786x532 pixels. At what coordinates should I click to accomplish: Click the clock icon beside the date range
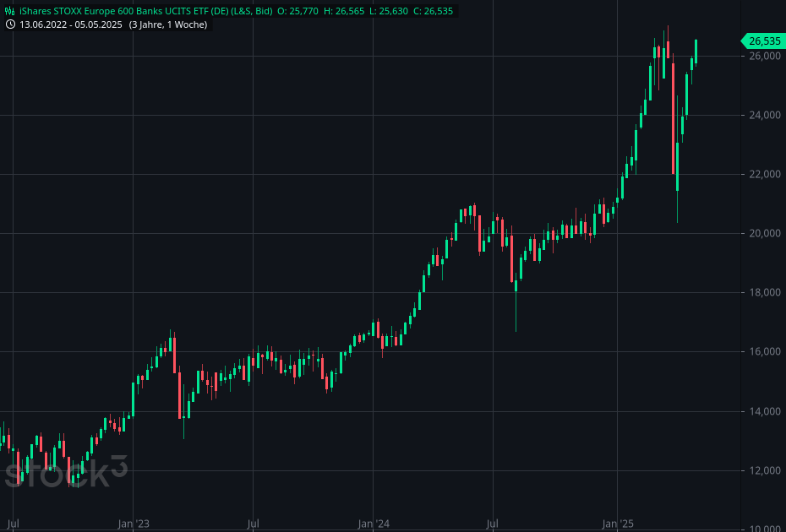click(9, 24)
